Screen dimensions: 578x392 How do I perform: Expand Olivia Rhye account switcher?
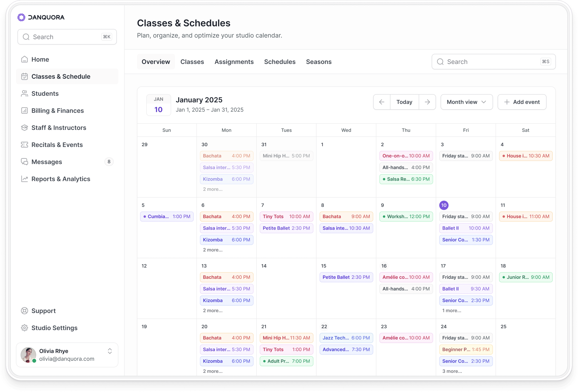click(110, 351)
